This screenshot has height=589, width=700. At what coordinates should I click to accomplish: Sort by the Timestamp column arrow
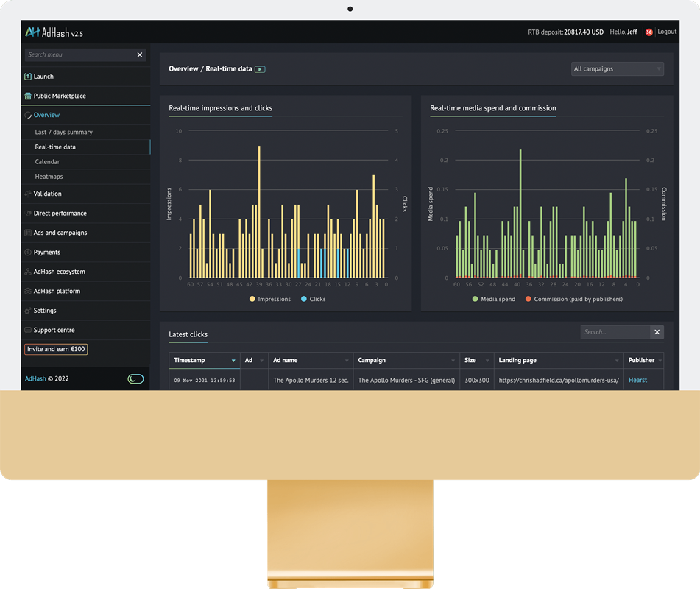pyautogui.click(x=233, y=361)
